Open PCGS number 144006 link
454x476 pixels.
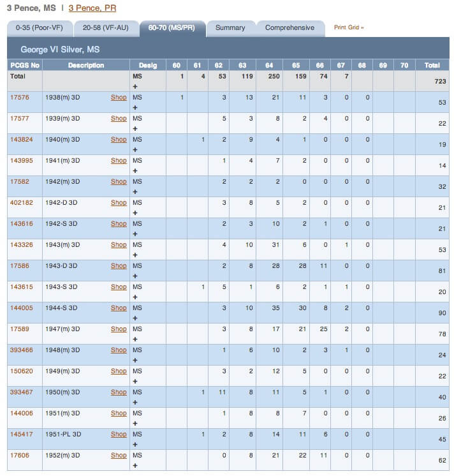pyautogui.click(x=21, y=413)
